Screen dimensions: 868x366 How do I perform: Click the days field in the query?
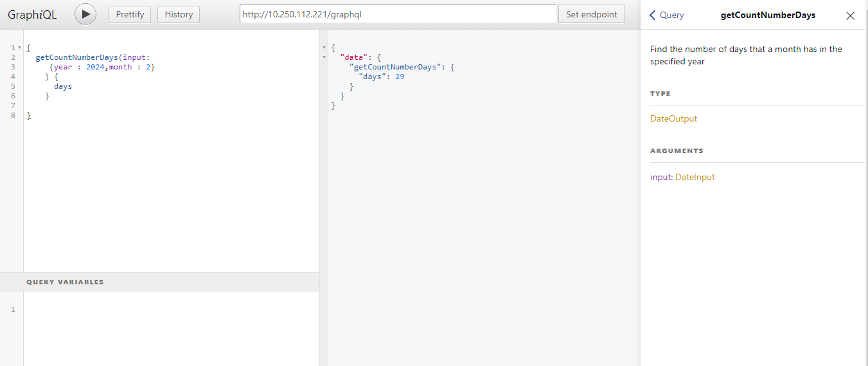coord(63,86)
